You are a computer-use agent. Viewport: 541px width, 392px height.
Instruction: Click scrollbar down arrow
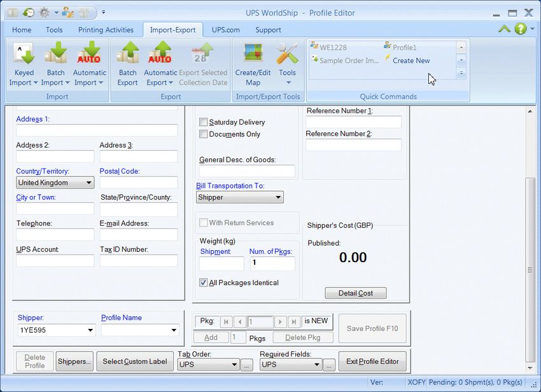[530, 368]
